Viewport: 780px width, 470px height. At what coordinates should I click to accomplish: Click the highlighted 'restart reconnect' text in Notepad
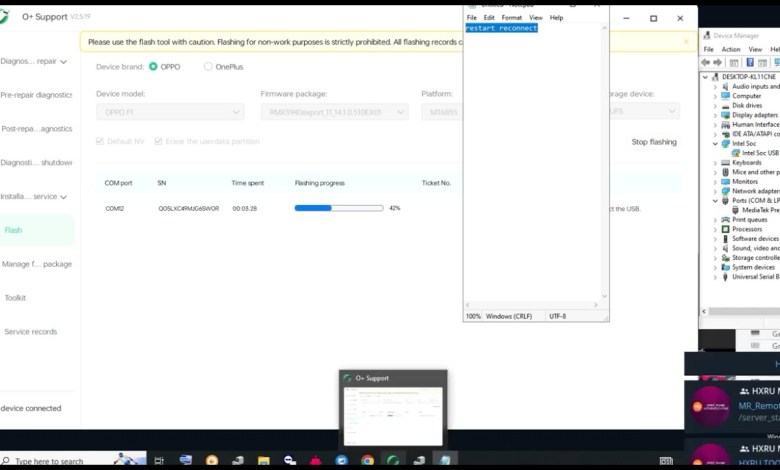point(501,28)
